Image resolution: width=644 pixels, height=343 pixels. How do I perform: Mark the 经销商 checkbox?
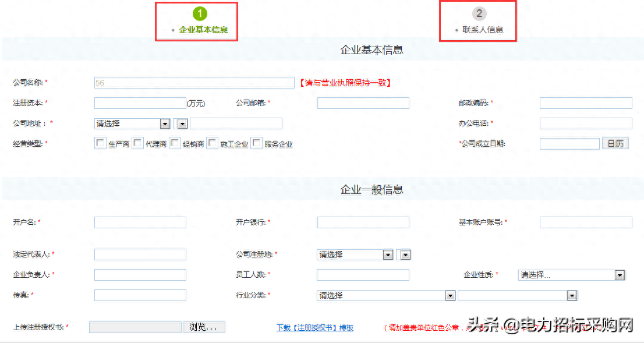(175, 143)
